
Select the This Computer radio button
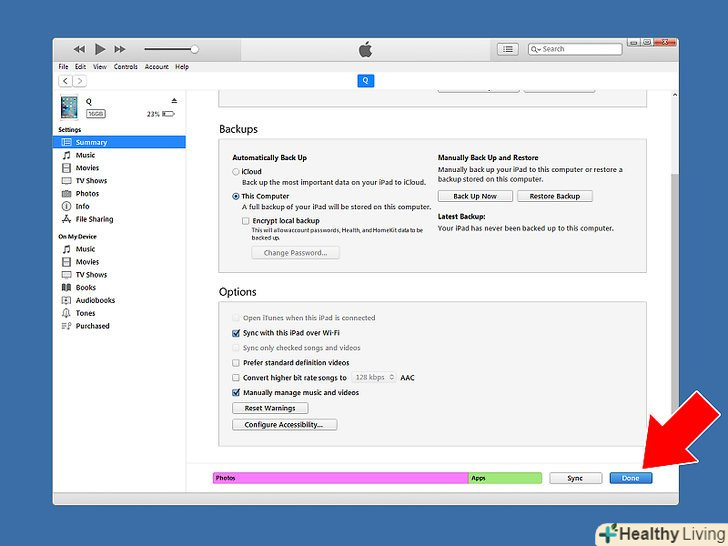[236, 196]
